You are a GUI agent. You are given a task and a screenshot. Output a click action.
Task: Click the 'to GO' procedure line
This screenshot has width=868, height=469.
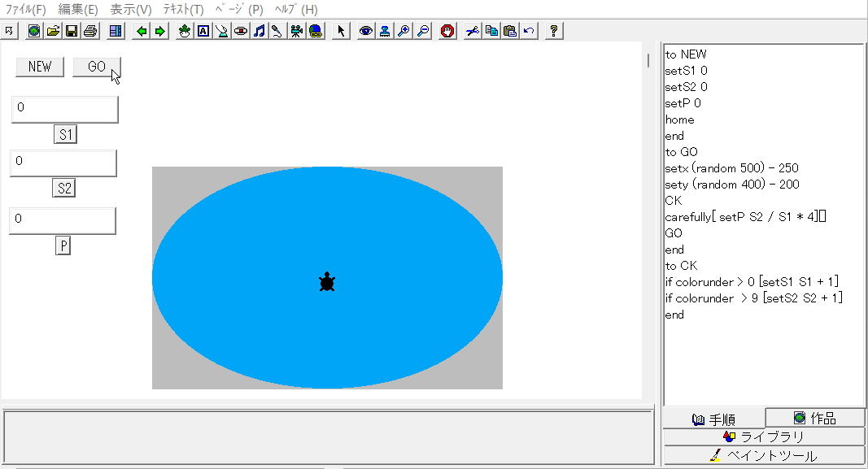pos(682,152)
